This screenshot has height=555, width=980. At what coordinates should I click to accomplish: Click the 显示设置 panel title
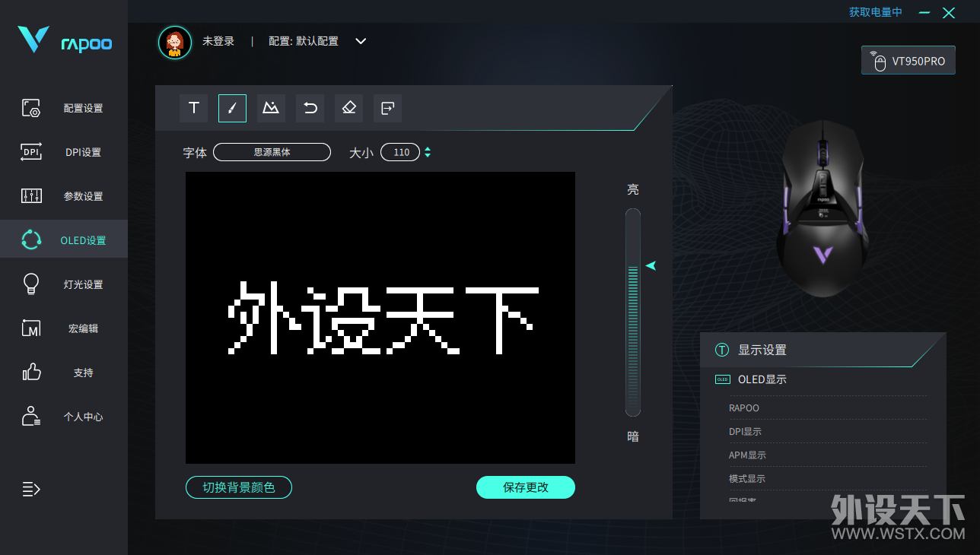pyautogui.click(x=762, y=350)
